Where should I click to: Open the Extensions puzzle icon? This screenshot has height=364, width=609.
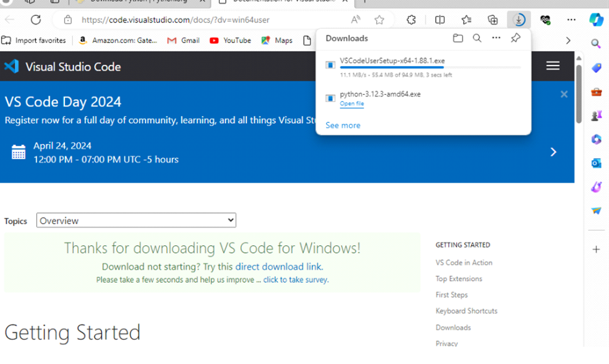pos(411,20)
